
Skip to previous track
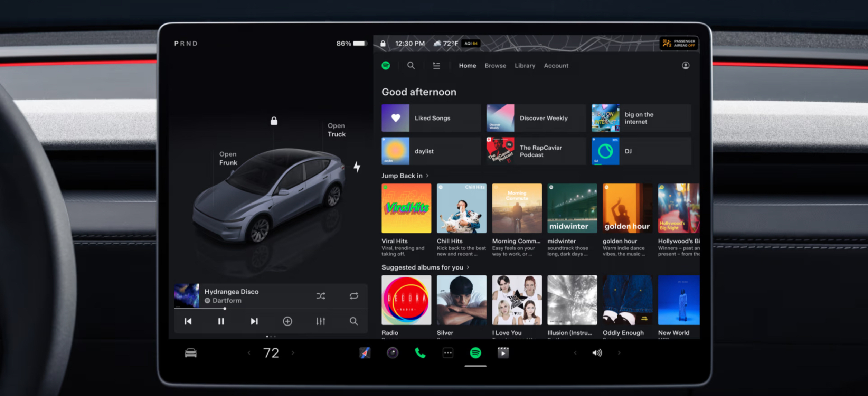click(188, 321)
